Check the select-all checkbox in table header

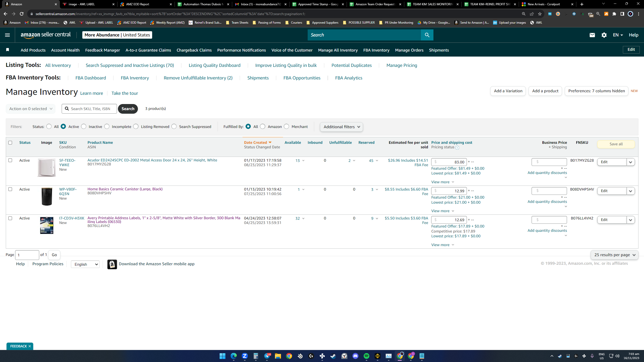pos(10,143)
